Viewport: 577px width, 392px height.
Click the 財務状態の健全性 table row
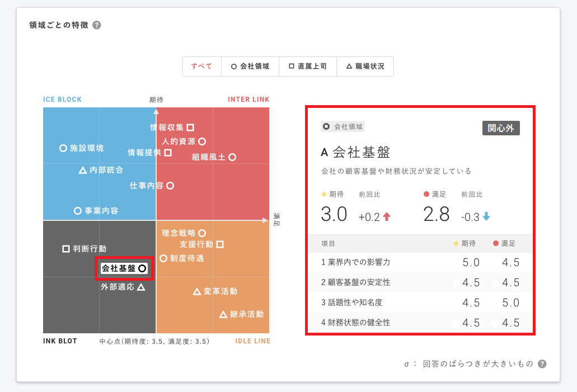pos(420,323)
